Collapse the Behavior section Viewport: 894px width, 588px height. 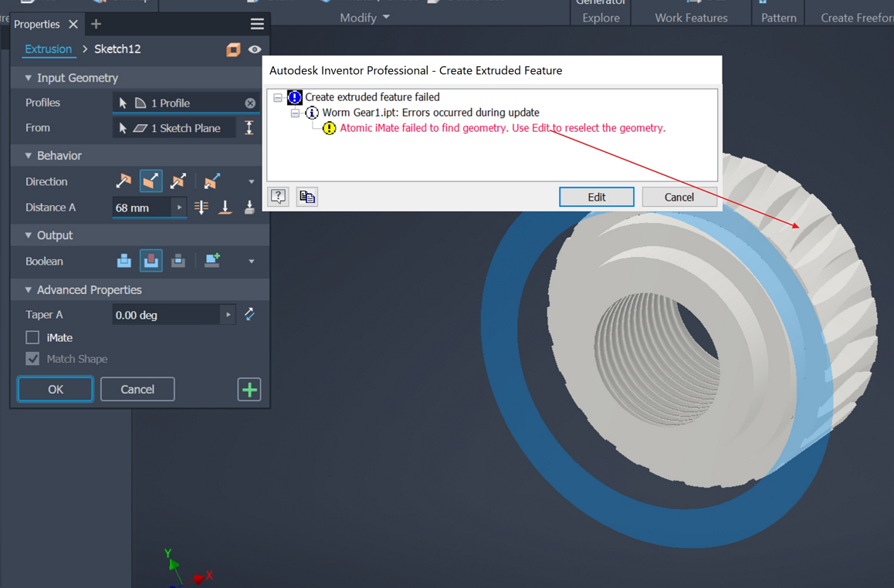[28, 155]
